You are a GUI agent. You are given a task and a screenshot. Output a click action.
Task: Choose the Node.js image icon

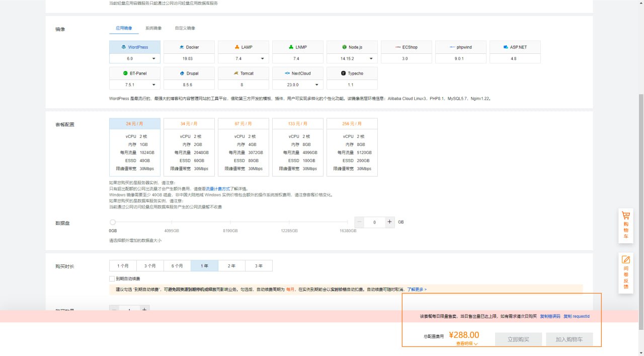click(344, 47)
